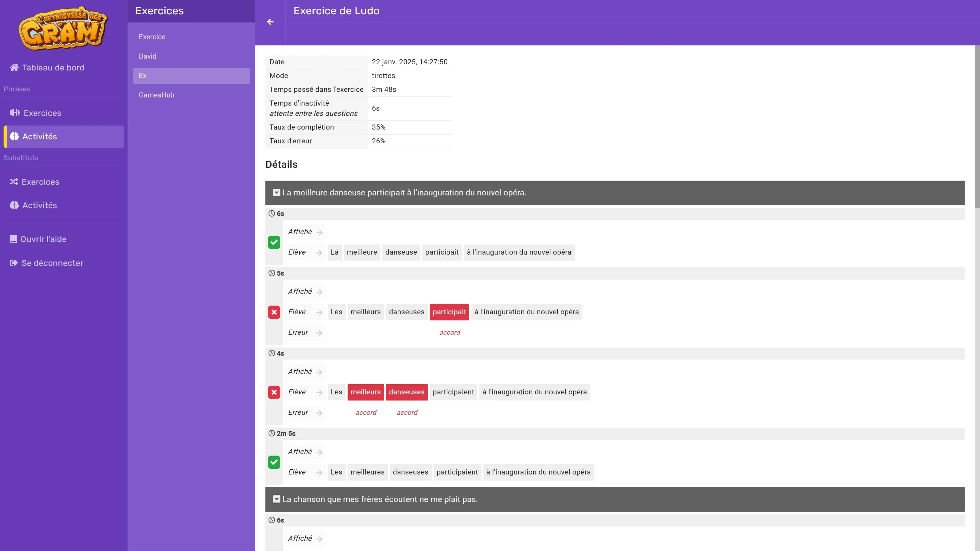Collapse the 'La chanson que mes frères' section
The height and width of the screenshot is (551, 980).
pyautogui.click(x=277, y=499)
